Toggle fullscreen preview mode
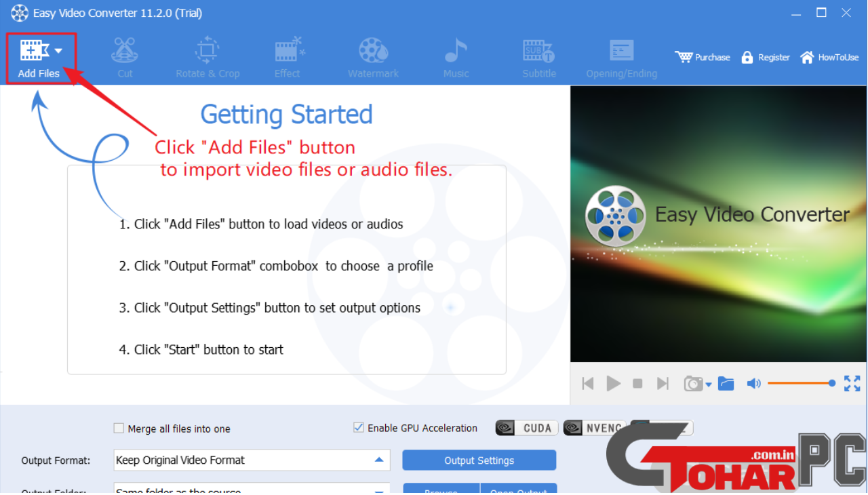This screenshot has width=868, height=495. pos(852,384)
